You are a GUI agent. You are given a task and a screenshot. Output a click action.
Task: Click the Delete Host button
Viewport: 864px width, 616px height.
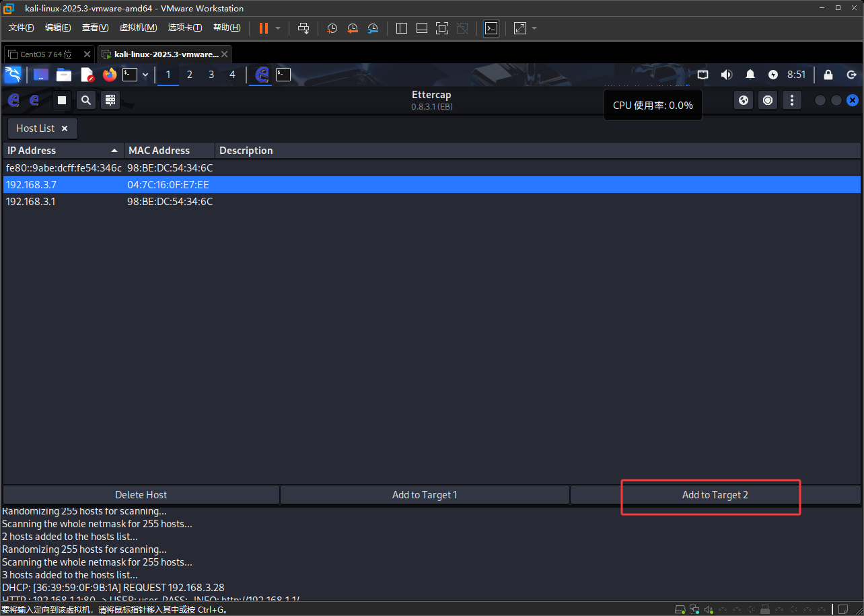click(141, 495)
